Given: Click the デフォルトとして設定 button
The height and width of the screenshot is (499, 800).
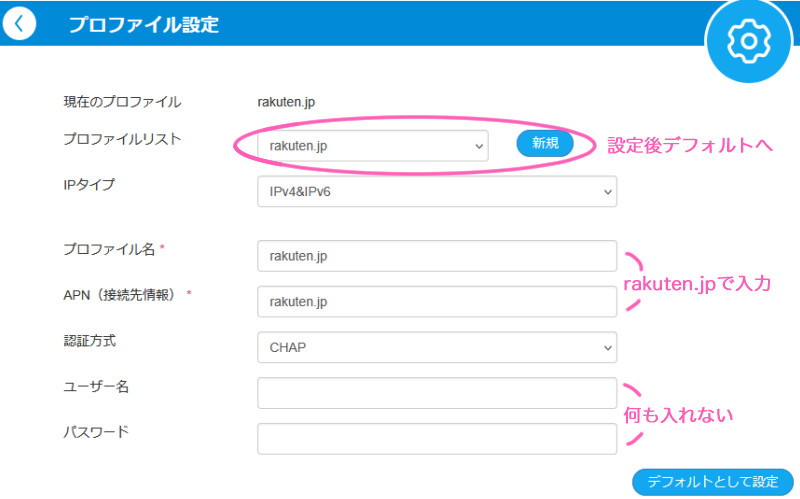Looking at the screenshot, I should [712, 481].
